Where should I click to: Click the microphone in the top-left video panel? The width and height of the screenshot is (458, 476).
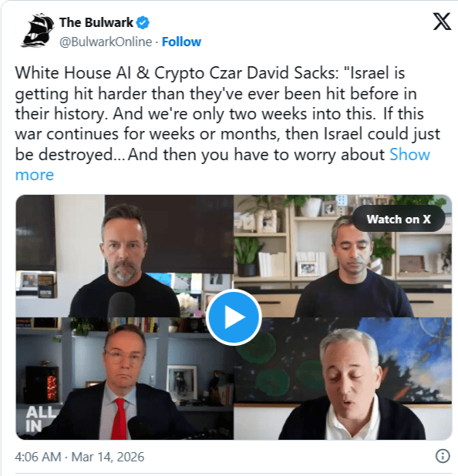(122, 305)
